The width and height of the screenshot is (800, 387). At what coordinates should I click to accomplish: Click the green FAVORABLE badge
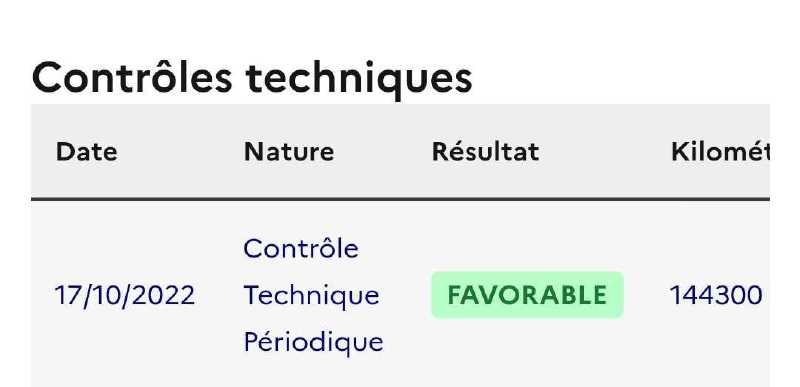(x=527, y=295)
